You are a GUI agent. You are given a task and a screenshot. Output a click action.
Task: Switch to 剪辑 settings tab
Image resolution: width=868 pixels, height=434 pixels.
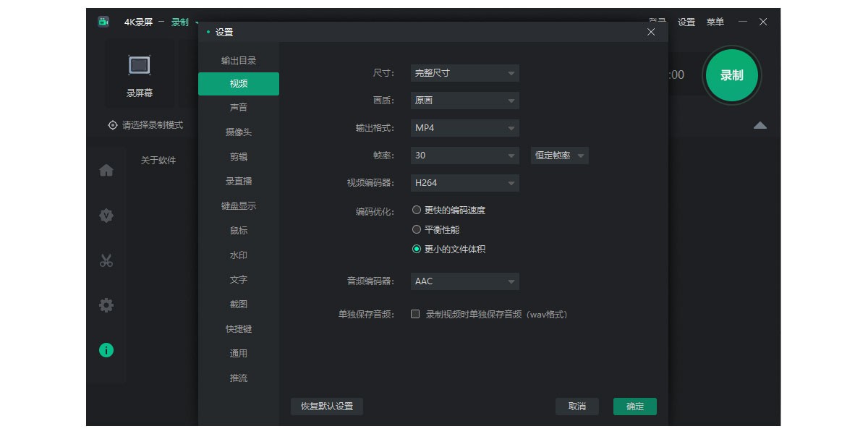point(239,157)
